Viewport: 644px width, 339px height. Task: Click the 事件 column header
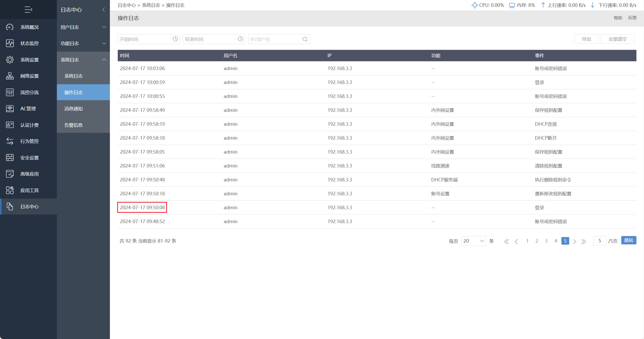(539, 55)
